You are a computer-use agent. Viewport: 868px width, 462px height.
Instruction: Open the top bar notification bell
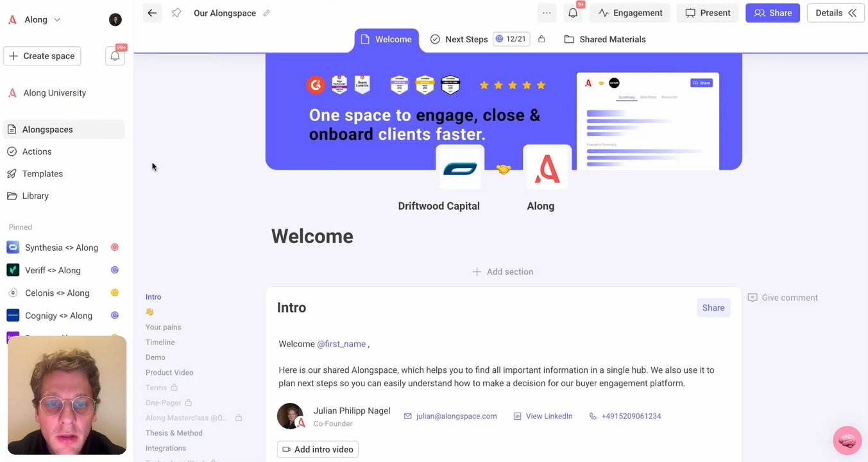point(573,13)
